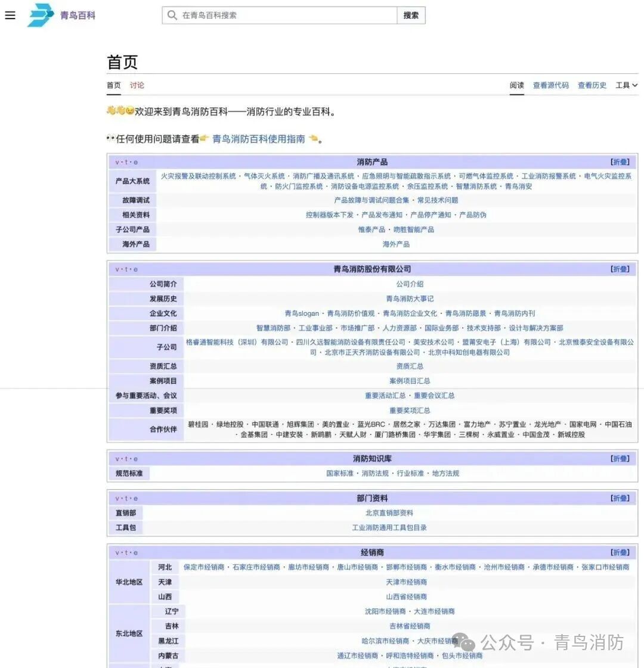The height and width of the screenshot is (668, 644).
Task: Select the 首页 tab
Action: (114, 85)
